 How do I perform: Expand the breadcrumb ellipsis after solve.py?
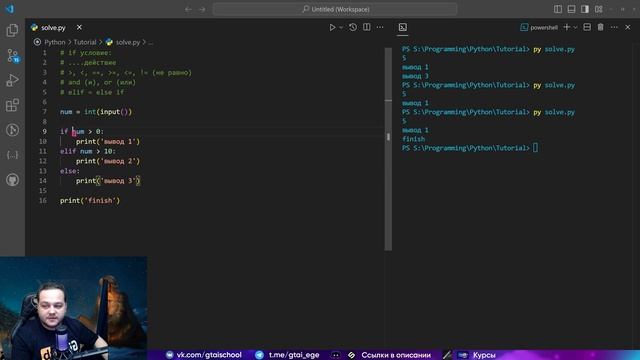coord(151,42)
